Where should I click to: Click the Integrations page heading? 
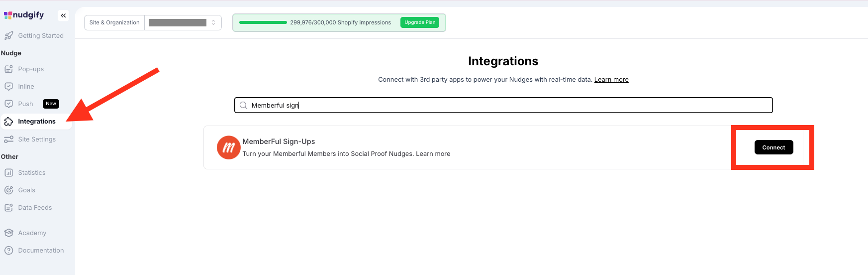(x=503, y=61)
